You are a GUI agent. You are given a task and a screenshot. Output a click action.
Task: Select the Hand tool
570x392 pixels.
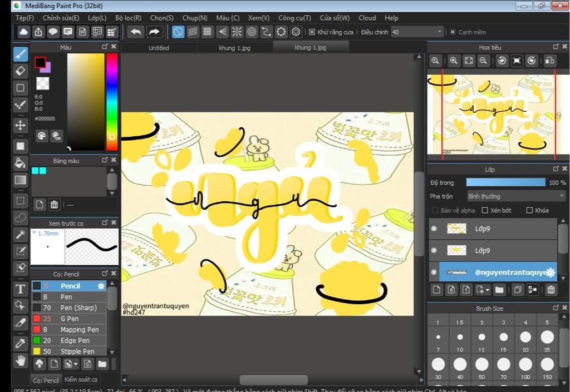click(21, 360)
